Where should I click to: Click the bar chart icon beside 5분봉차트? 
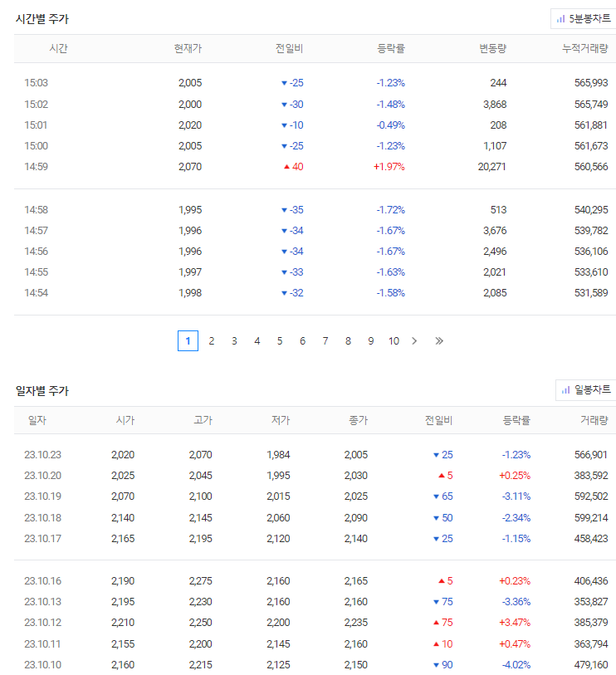pyautogui.click(x=560, y=19)
